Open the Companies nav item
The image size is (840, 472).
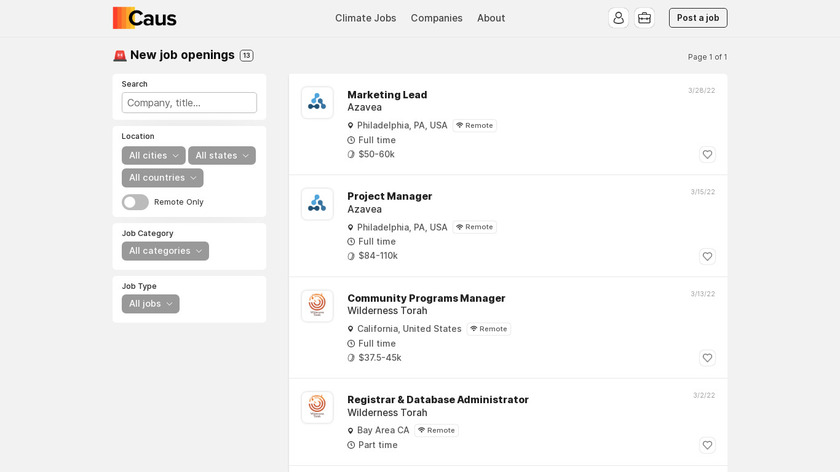click(x=436, y=18)
